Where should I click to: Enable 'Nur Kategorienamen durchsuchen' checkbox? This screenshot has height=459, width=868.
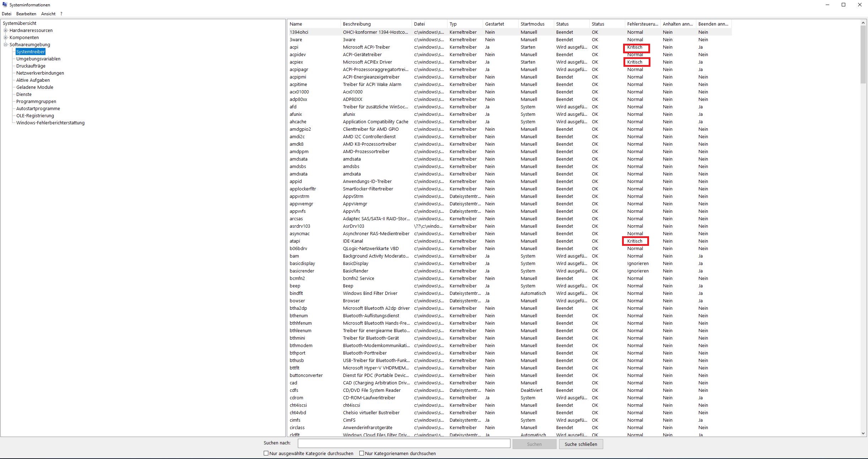click(x=361, y=453)
